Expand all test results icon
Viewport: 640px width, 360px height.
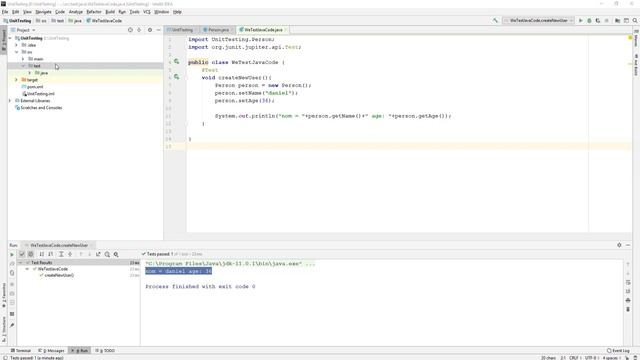click(61, 254)
